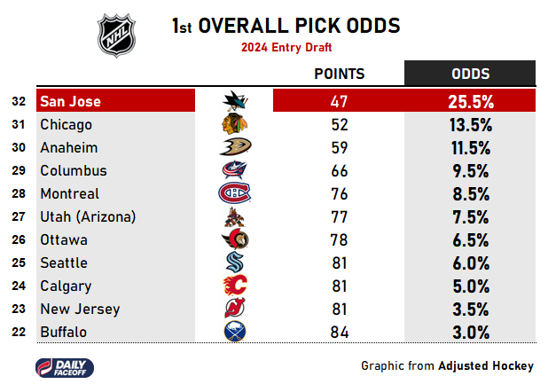Click the Arizona Coyotes logo
Image resolution: width=556 pixels, height=392 pixels.
pos(234,217)
